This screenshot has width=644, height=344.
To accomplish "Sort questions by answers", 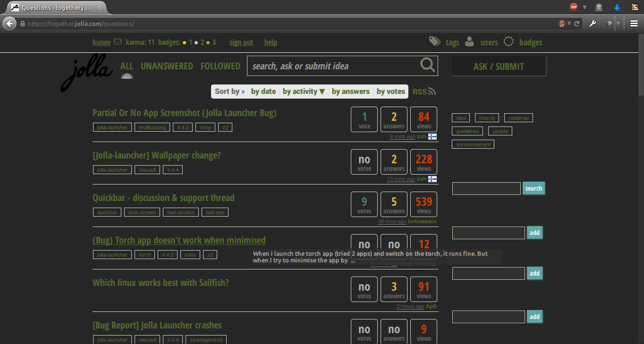I will (x=351, y=92).
